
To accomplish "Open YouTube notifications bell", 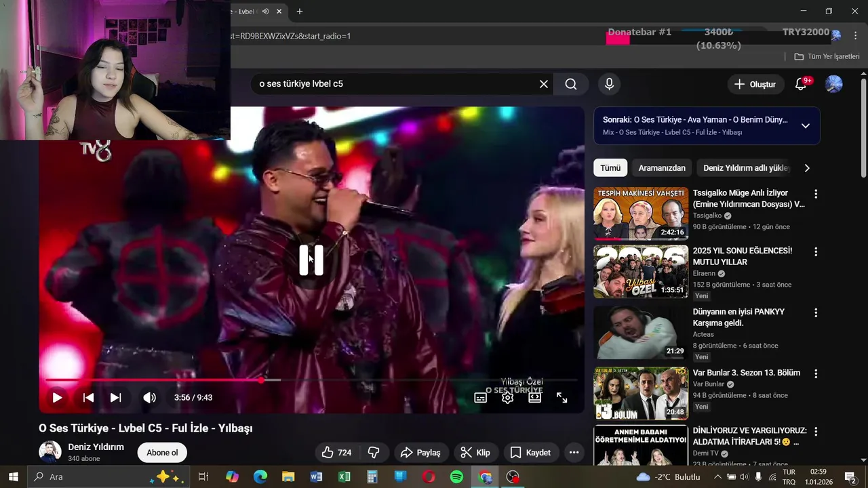I will [x=801, y=84].
